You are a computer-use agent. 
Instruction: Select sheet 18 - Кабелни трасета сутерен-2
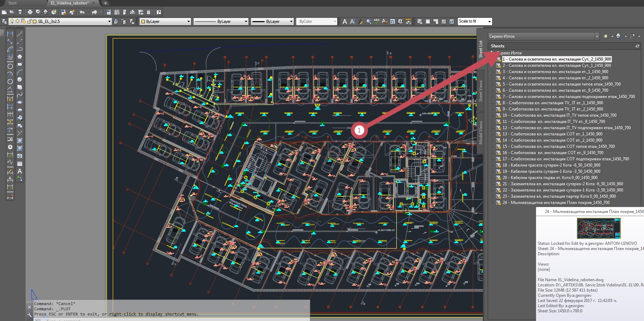point(551,165)
